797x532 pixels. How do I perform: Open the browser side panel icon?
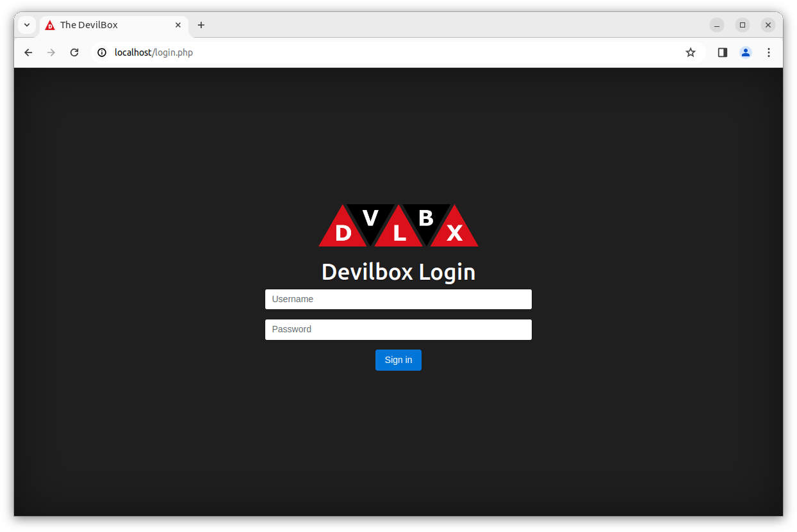(x=722, y=52)
